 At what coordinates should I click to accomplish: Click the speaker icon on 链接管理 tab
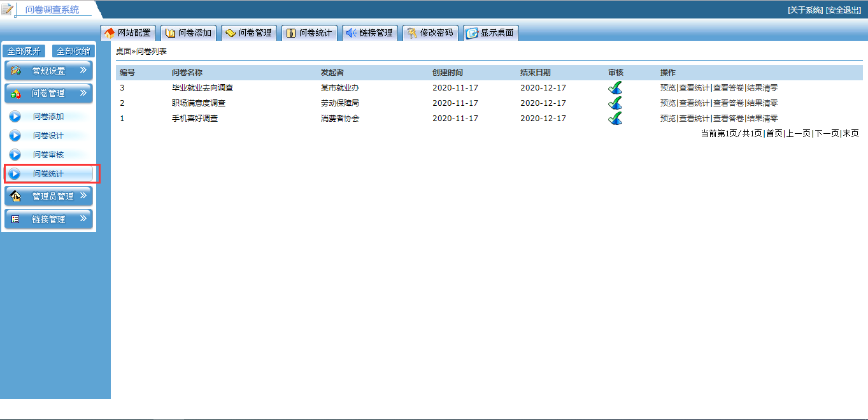(351, 33)
